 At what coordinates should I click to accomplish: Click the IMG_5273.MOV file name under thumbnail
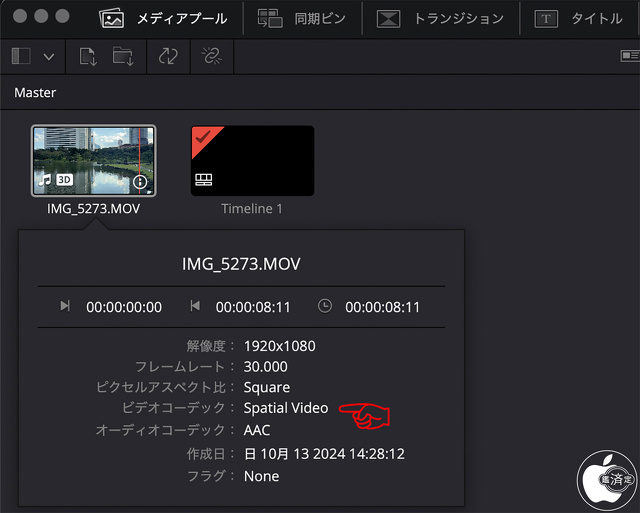pos(93,209)
